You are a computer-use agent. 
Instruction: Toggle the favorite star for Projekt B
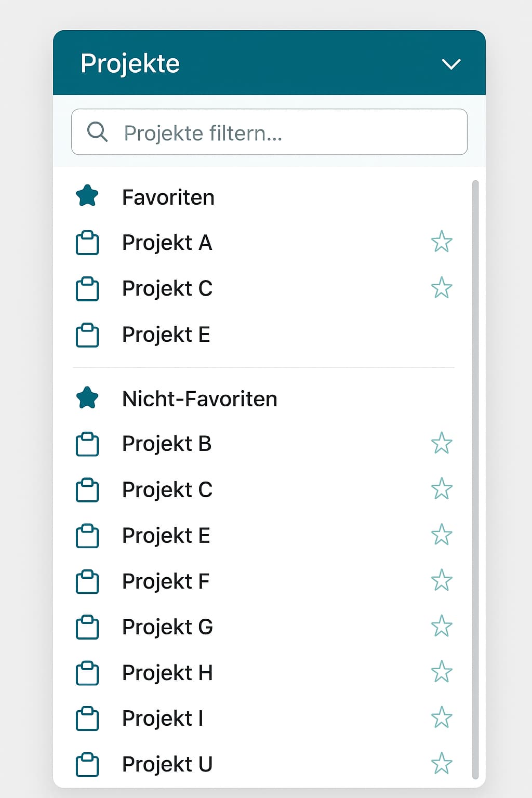(442, 443)
